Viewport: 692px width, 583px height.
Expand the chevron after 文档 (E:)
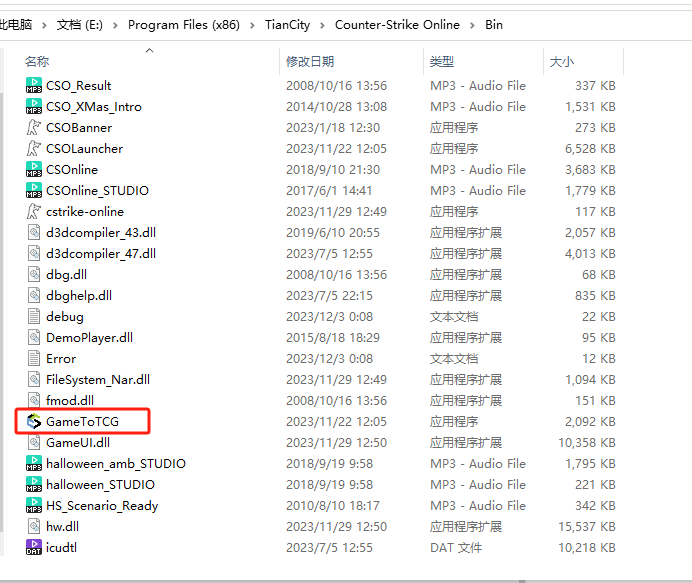click(x=115, y=25)
